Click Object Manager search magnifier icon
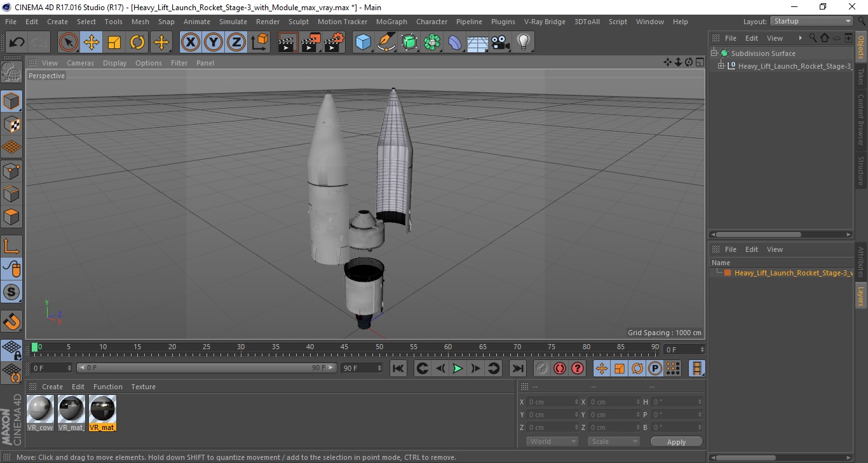Viewport: 868px width, 463px height. pyautogui.click(x=812, y=38)
